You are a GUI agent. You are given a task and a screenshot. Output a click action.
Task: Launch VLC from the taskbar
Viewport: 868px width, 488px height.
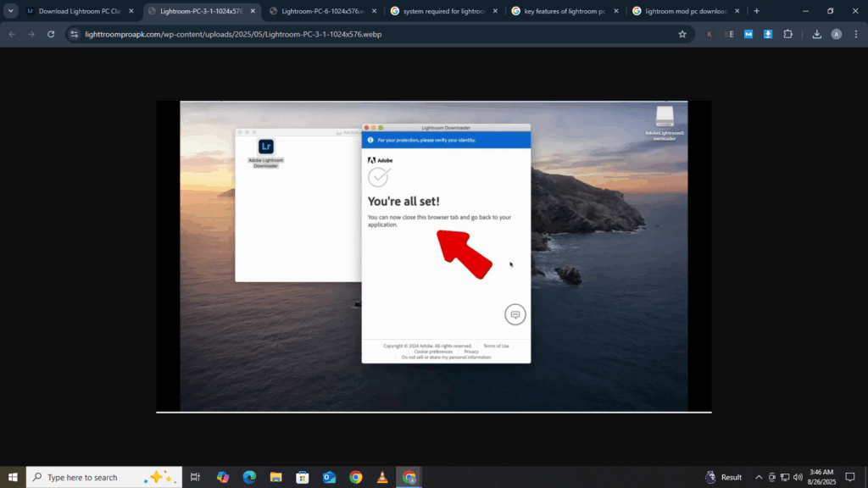382,477
